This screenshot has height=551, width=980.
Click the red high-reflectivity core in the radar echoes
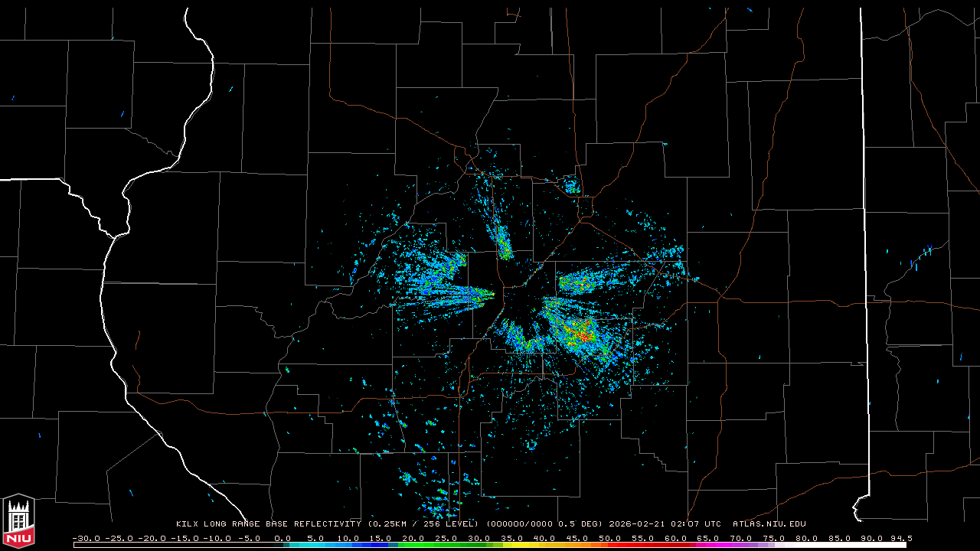586,336
